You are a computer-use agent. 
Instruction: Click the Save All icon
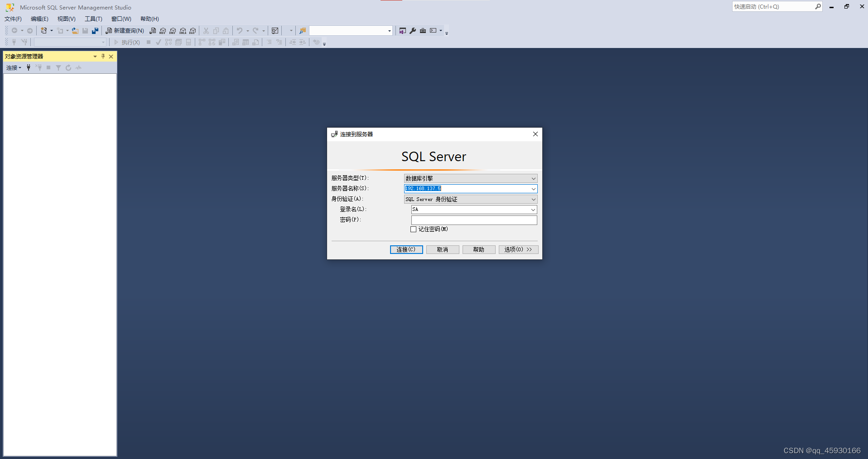click(x=95, y=31)
